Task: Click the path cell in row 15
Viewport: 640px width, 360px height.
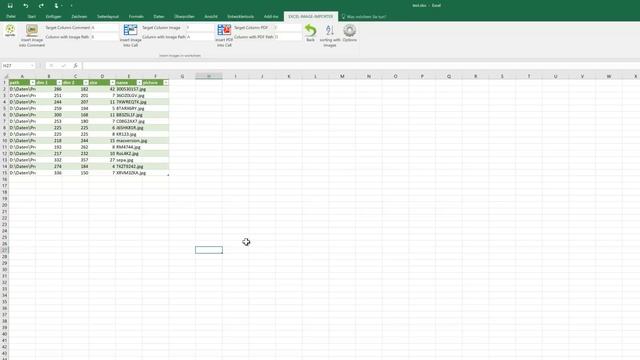Action: [22, 173]
